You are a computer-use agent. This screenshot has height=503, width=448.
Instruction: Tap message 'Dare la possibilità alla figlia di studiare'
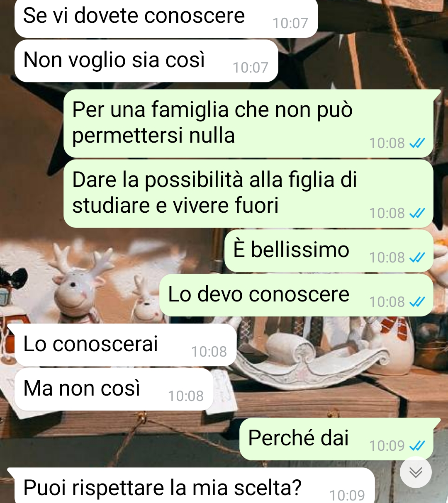[248, 194]
